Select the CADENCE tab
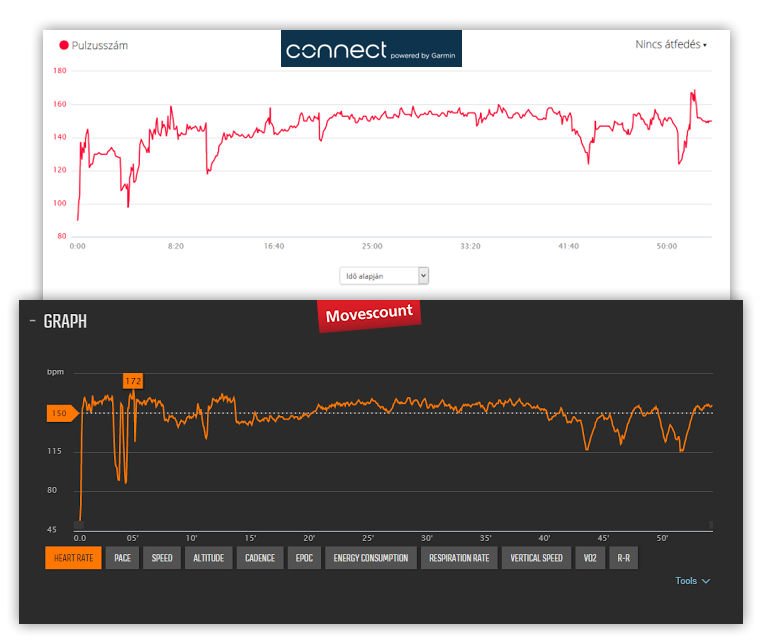 pos(260,558)
